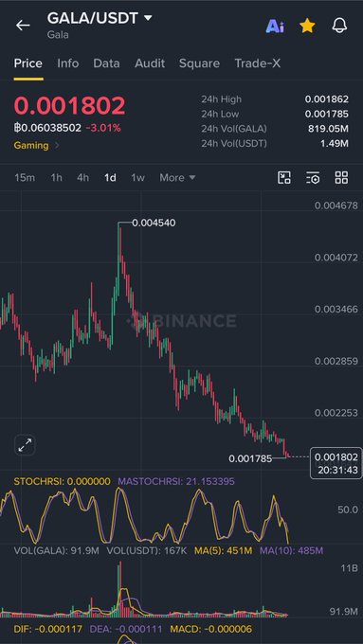Click the STOCHRSI indicator label
The width and height of the screenshot is (363, 644).
tap(62, 481)
